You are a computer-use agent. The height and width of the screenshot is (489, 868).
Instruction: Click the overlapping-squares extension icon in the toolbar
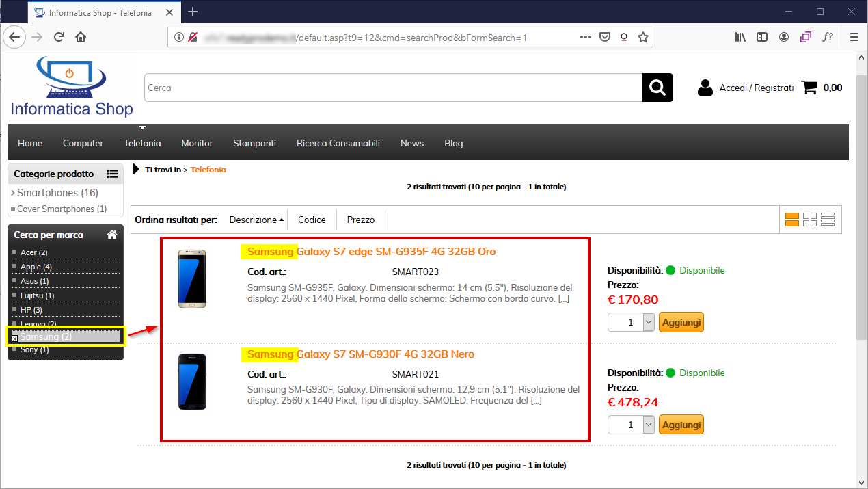click(x=806, y=37)
